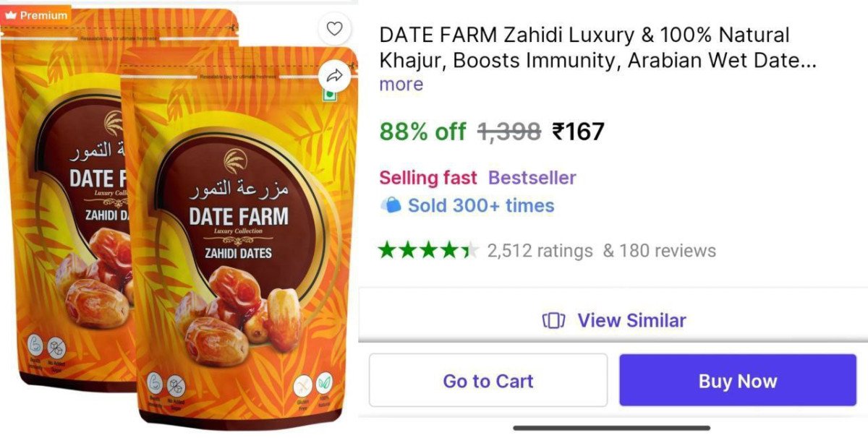Click the ₹167 discounted price

click(578, 132)
